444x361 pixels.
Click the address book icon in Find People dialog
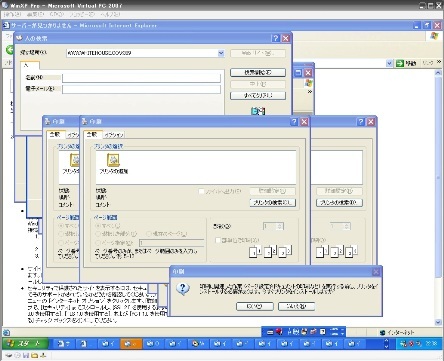click(x=258, y=111)
